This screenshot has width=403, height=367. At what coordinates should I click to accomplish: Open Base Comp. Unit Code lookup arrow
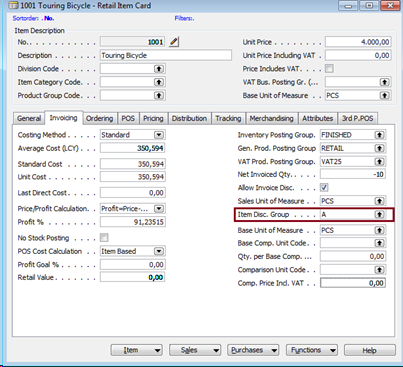pyautogui.click(x=379, y=243)
